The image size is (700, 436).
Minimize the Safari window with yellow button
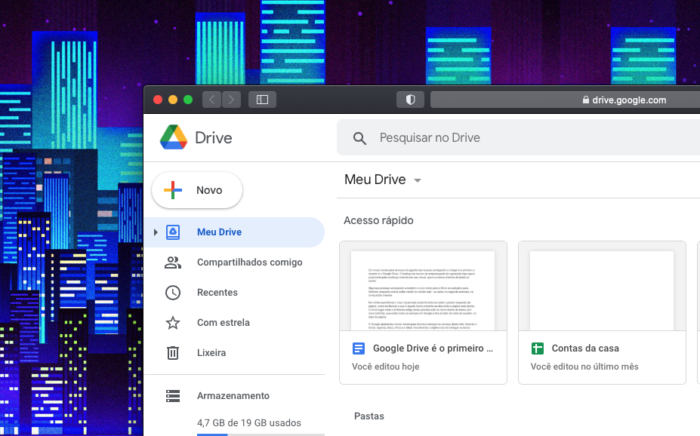pyautogui.click(x=173, y=100)
